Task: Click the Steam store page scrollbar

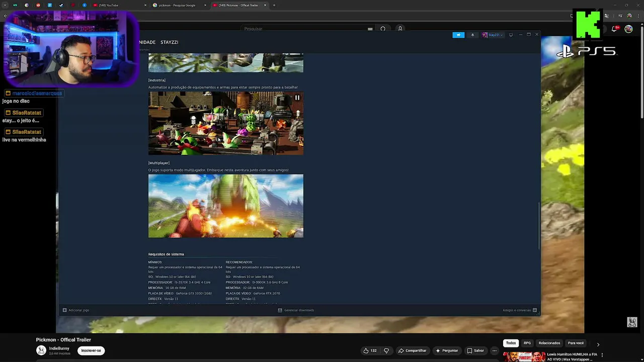Action: 539,225
